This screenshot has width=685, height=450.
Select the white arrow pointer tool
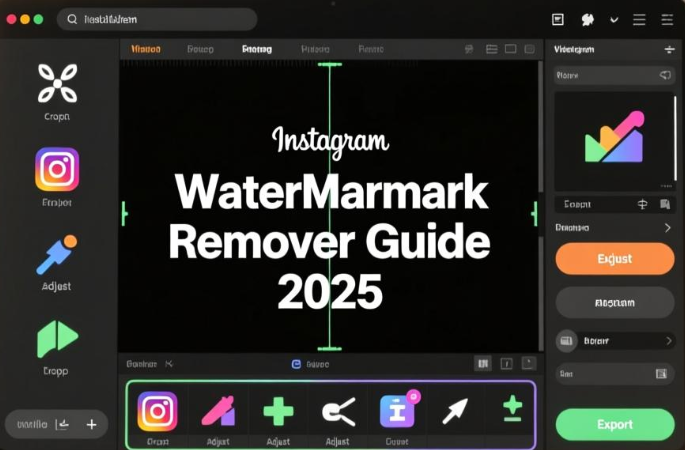tap(455, 411)
